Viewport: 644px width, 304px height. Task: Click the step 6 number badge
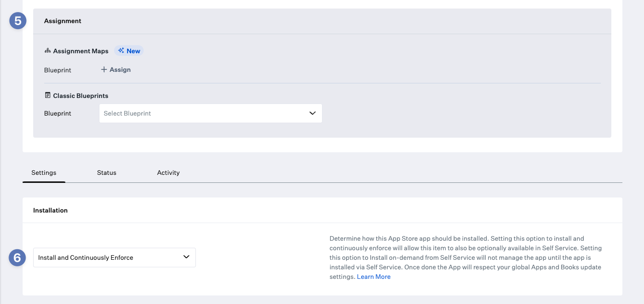click(x=18, y=258)
